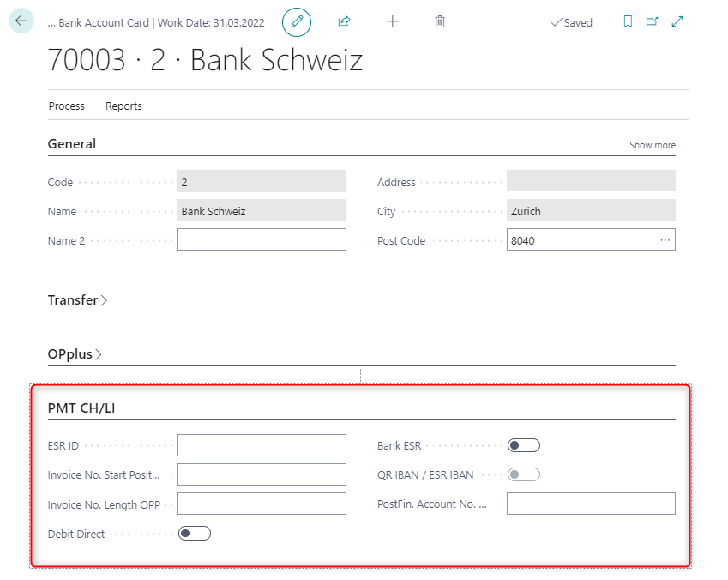The image size is (728, 580).
Task: Open the Process menu
Action: pos(66,106)
